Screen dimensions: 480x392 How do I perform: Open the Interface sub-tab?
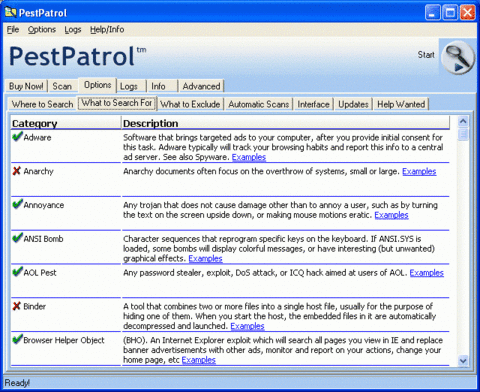(313, 104)
